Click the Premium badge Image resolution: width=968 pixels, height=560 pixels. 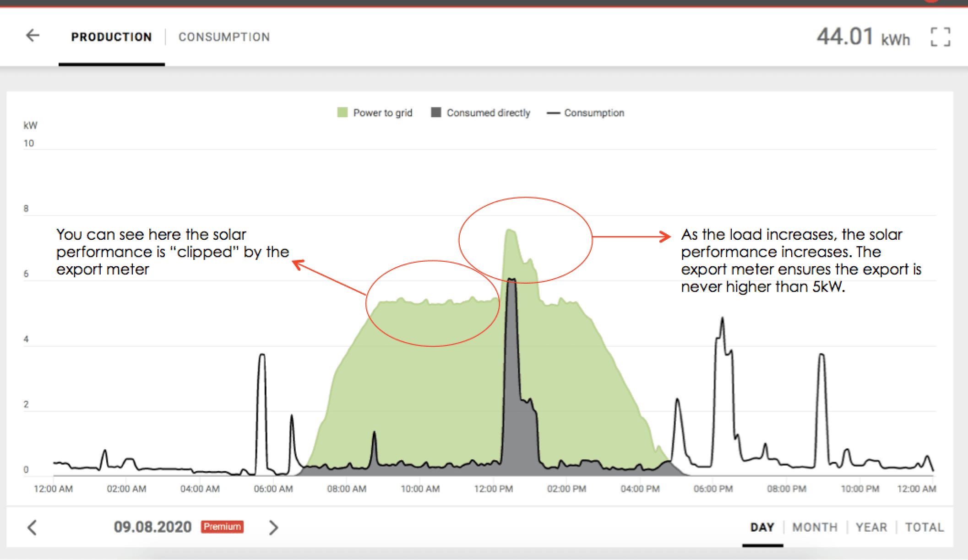(223, 527)
